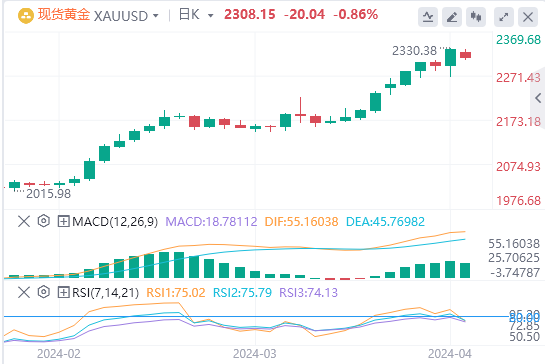The height and width of the screenshot is (364, 545).
Task: Select the pencil drawing tool
Action: click(452, 16)
